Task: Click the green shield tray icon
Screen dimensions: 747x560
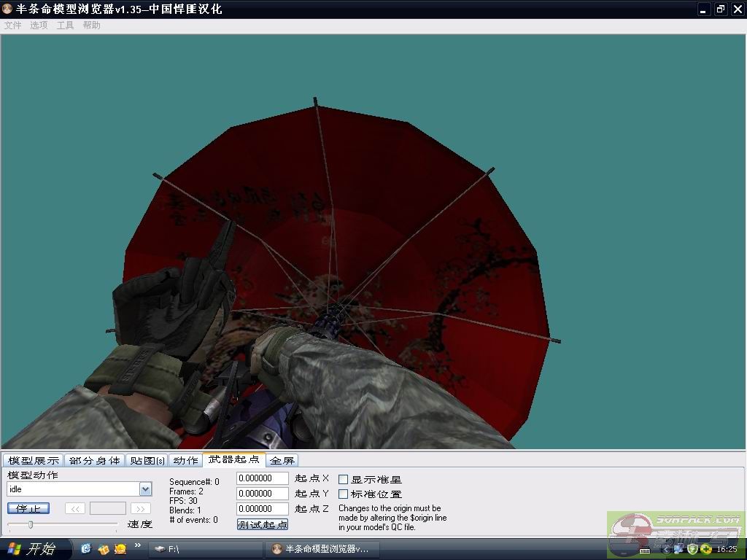Action: pyautogui.click(x=692, y=549)
